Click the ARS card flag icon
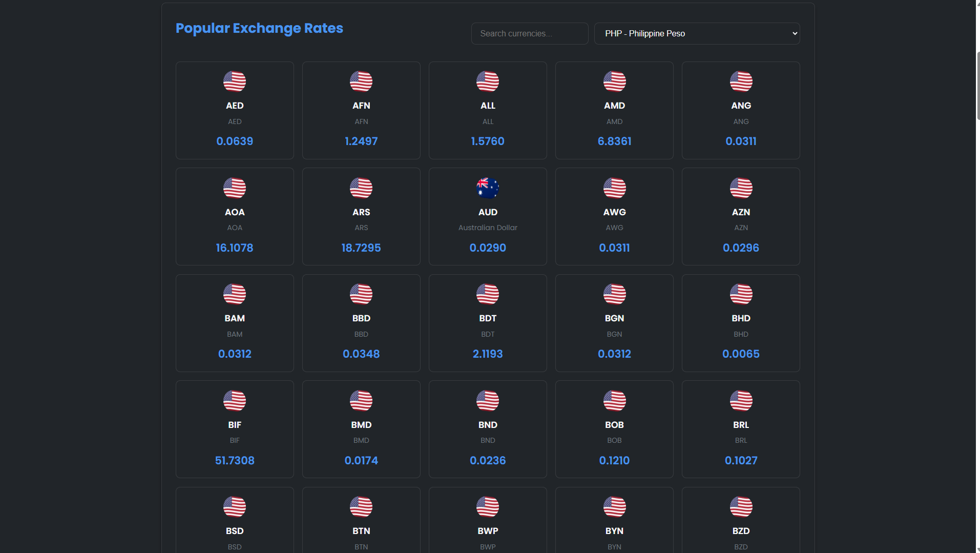This screenshot has width=980, height=553. pyautogui.click(x=361, y=188)
